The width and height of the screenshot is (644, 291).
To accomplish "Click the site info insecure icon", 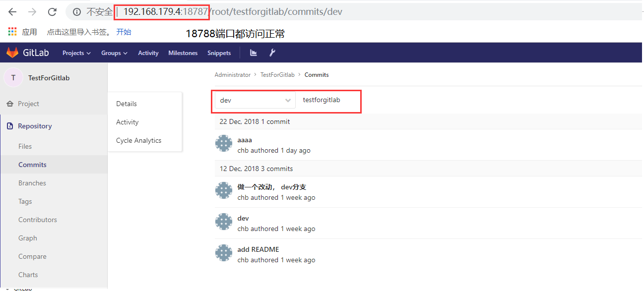I will (77, 12).
